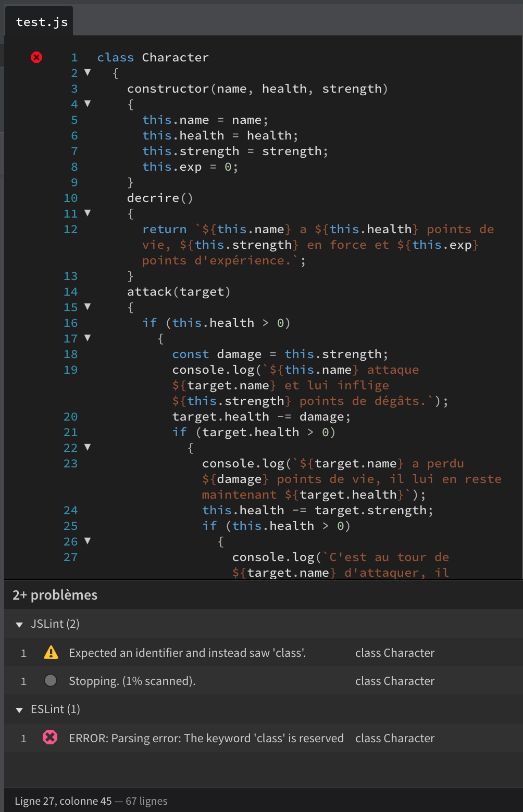Image resolution: width=523 pixels, height=812 pixels.
Task: Fold the decrire method body at line 11
Action: click(88, 213)
